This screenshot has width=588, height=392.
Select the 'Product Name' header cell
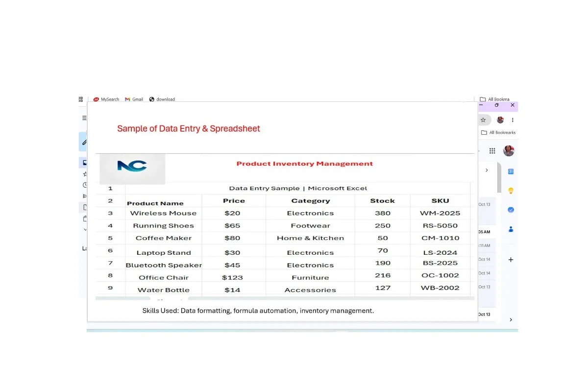[x=164, y=201]
